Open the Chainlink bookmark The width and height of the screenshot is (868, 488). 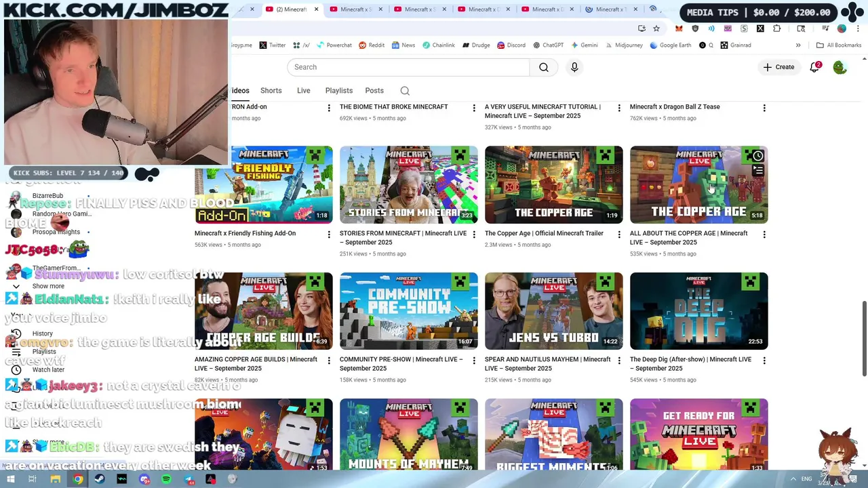point(438,45)
